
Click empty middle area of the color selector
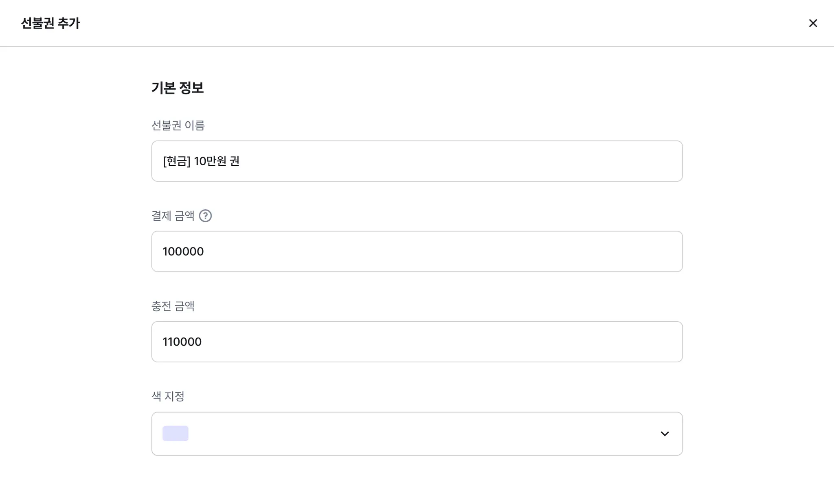(x=417, y=434)
